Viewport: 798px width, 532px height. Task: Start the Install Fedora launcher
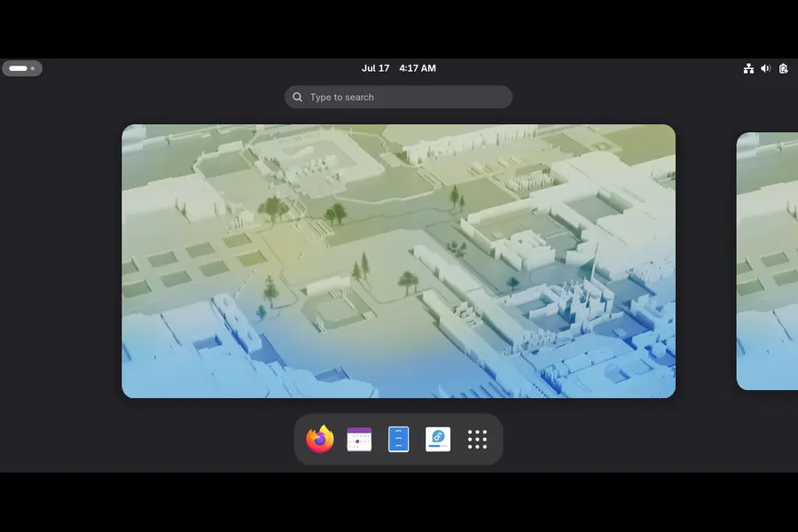point(438,439)
